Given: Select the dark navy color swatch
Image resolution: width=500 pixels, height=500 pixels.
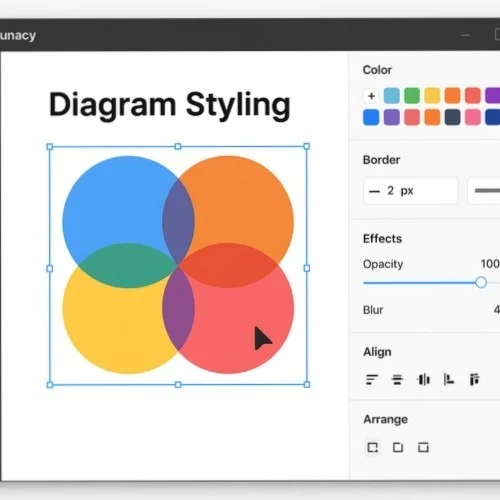Looking at the screenshot, I should click(x=452, y=117).
